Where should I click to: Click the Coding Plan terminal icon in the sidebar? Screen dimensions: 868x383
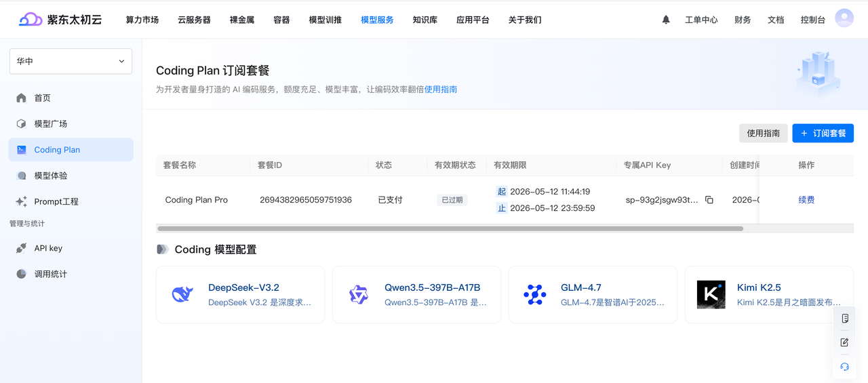(x=22, y=150)
